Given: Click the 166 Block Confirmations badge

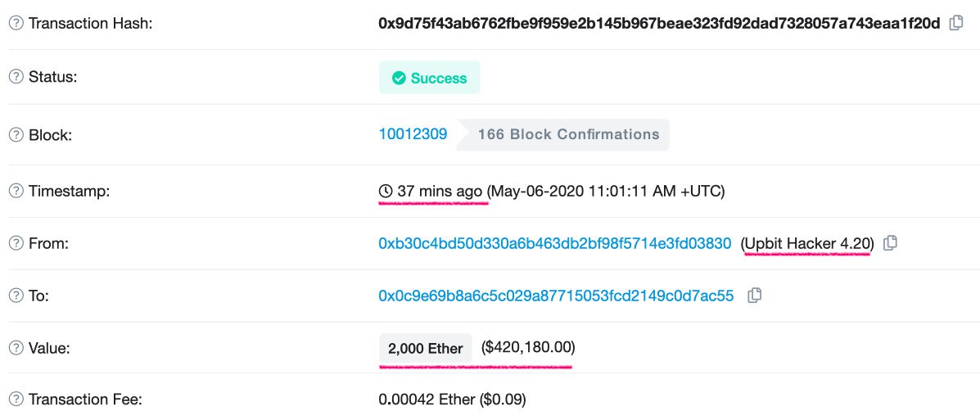Looking at the screenshot, I should click(x=563, y=134).
